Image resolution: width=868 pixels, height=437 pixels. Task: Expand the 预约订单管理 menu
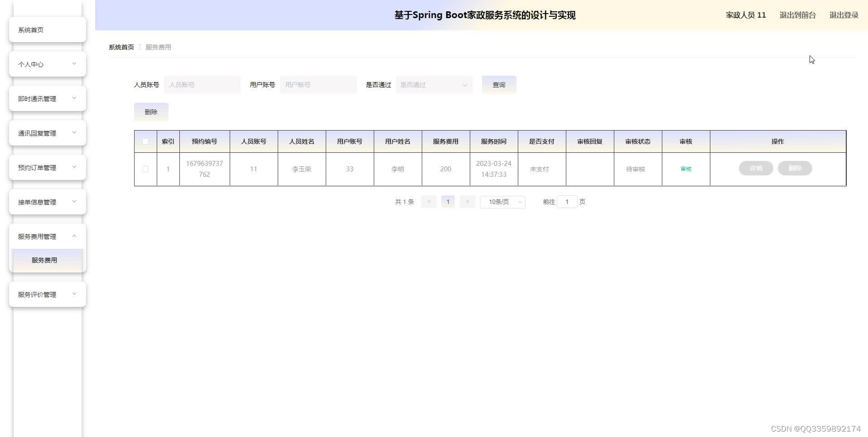coord(48,168)
